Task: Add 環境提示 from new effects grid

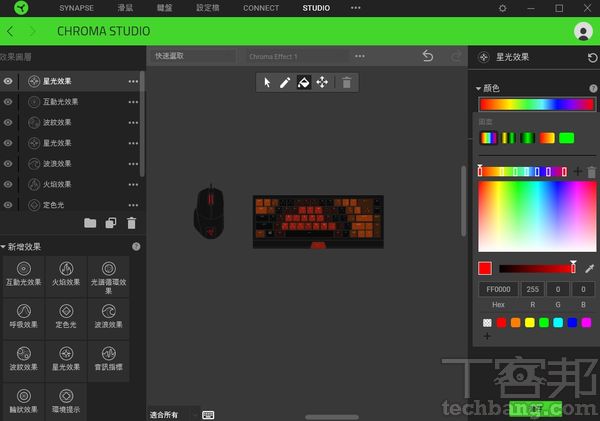Action: (66, 401)
